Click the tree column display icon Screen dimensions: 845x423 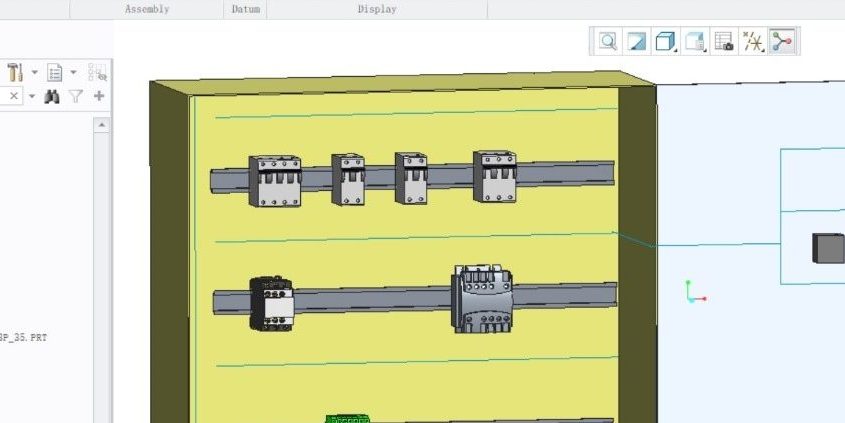coord(98,72)
